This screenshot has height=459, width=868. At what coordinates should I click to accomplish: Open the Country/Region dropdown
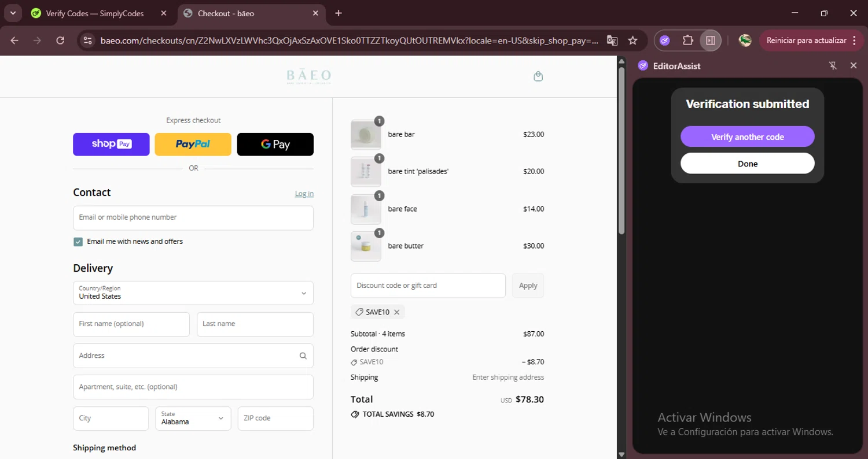coord(193,293)
